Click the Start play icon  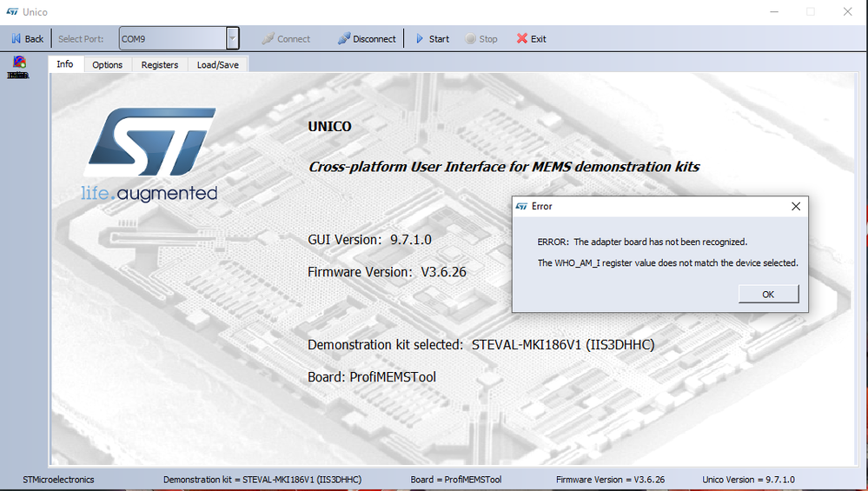coord(420,39)
